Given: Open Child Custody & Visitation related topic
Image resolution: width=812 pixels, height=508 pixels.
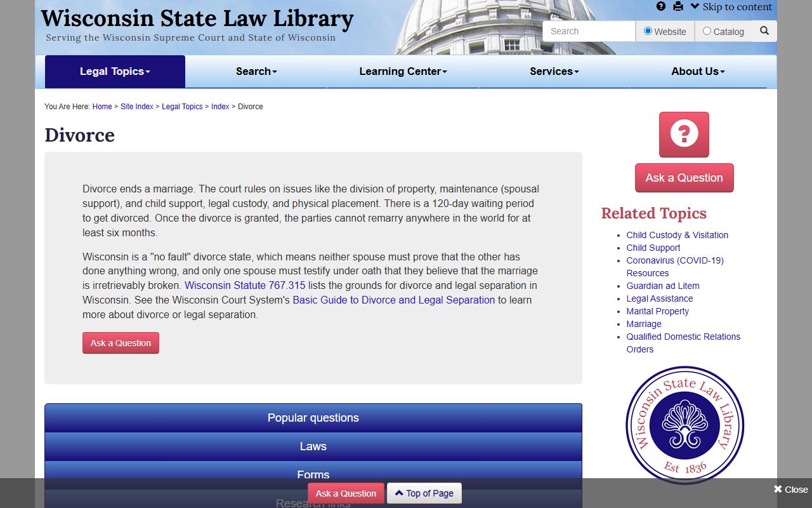Looking at the screenshot, I should pyautogui.click(x=678, y=235).
